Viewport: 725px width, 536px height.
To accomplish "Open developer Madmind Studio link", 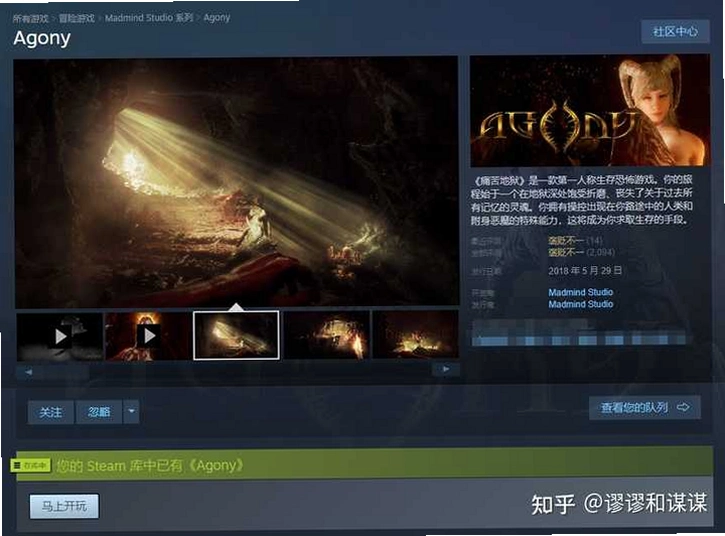I will 581,292.
